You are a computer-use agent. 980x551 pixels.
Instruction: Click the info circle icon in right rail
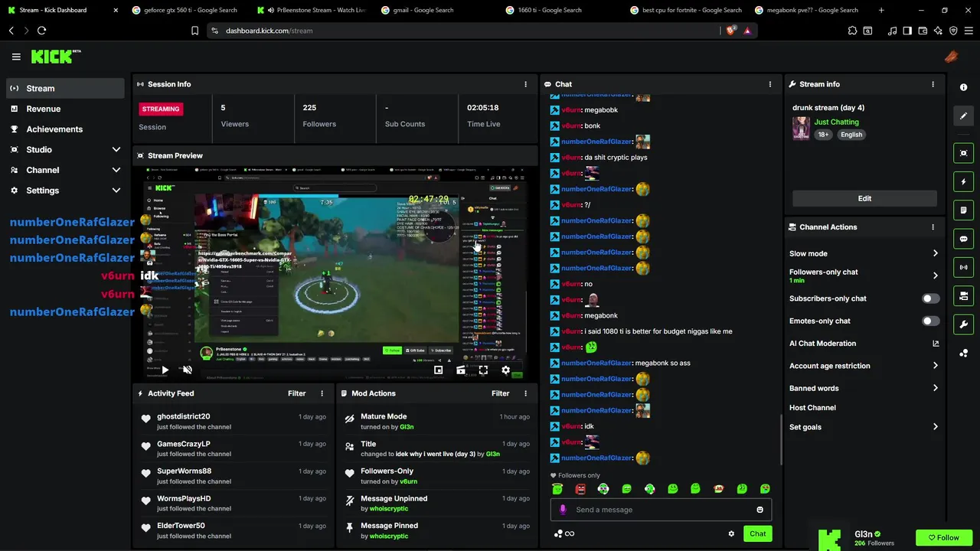(x=963, y=87)
